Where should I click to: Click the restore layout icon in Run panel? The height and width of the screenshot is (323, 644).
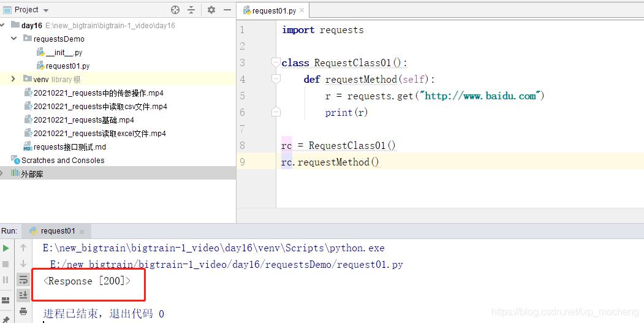(x=6, y=300)
